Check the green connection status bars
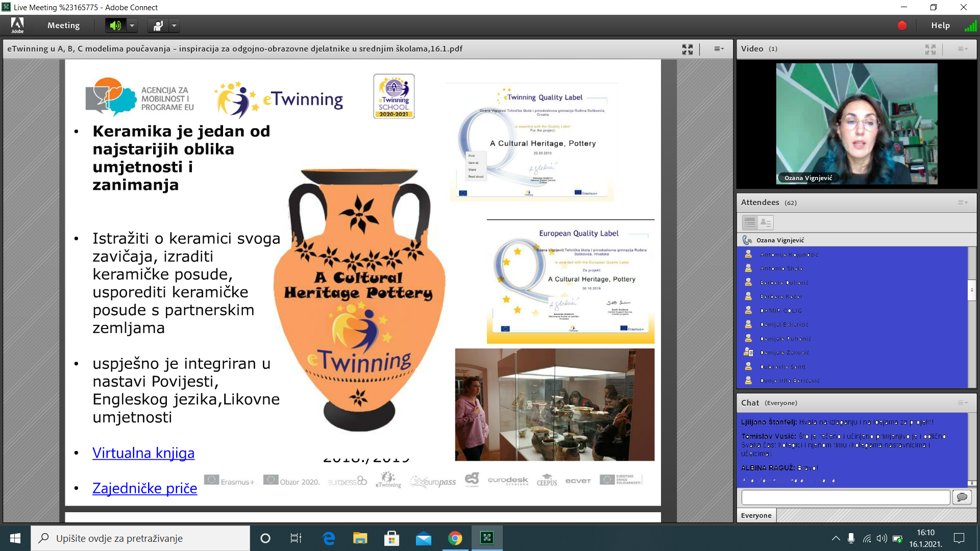This screenshot has height=551, width=980. pyautogui.click(x=970, y=26)
